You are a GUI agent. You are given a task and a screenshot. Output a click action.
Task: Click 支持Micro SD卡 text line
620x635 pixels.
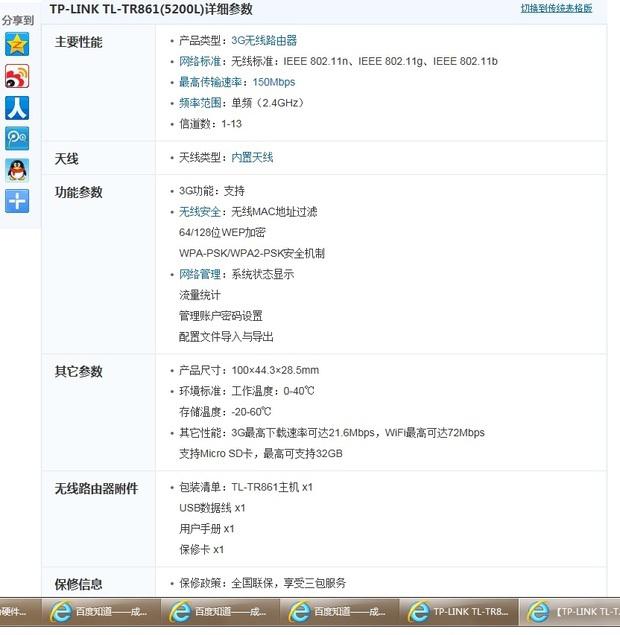261,453
